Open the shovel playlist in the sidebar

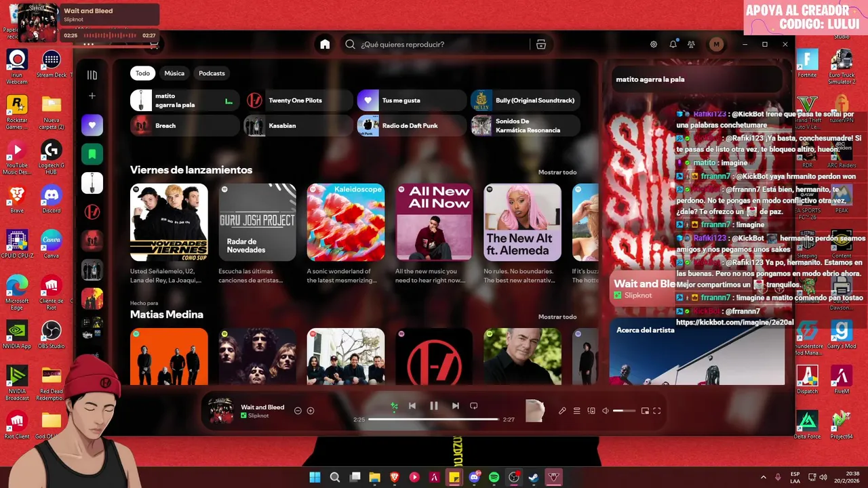(92, 183)
